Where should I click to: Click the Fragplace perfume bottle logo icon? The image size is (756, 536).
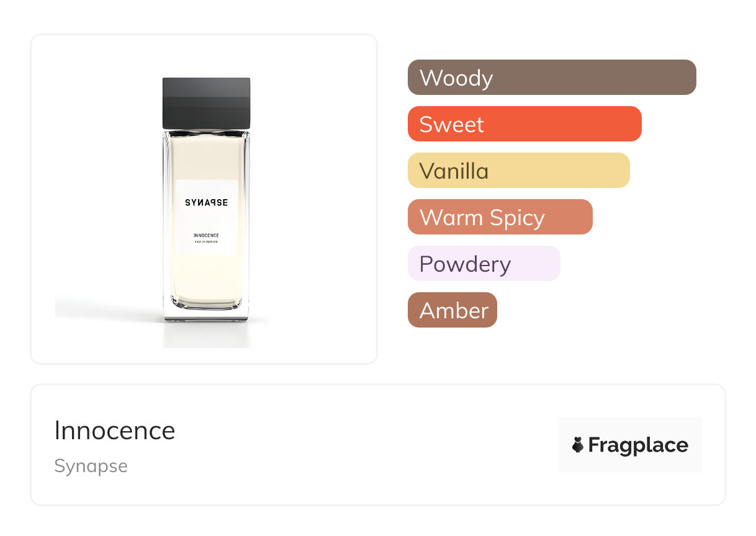coord(578,445)
